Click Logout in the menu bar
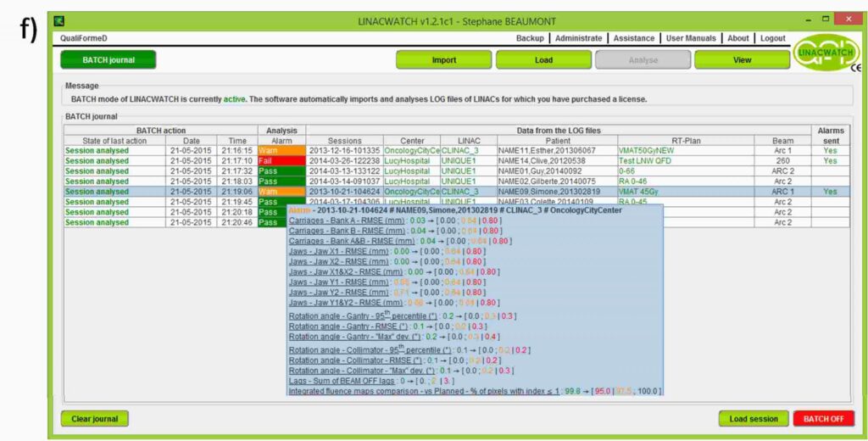Viewport: 868px width, 441px height. click(773, 38)
